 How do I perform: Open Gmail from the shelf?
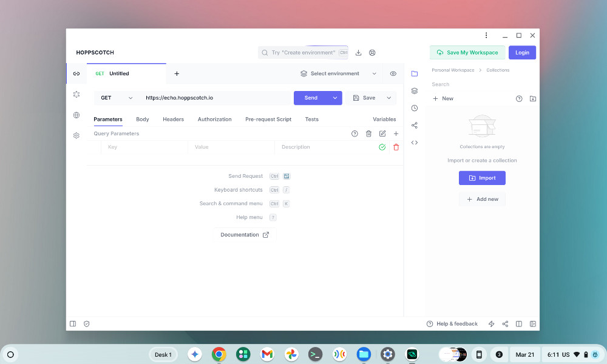pyautogui.click(x=267, y=354)
